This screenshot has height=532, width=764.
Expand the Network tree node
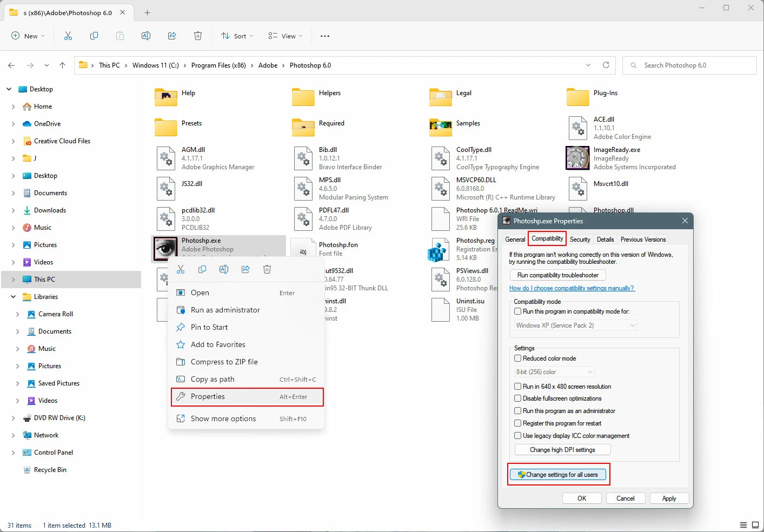(13, 435)
